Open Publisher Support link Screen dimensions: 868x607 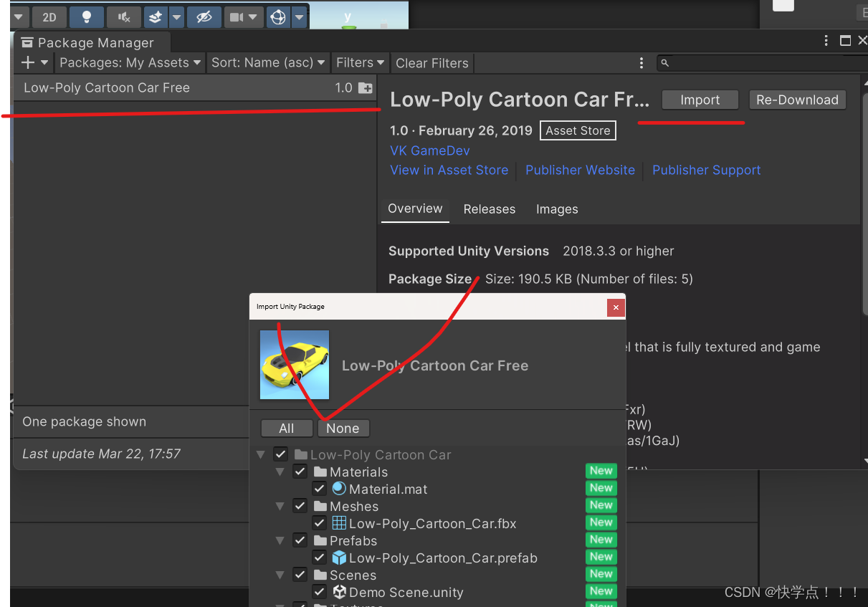click(706, 170)
